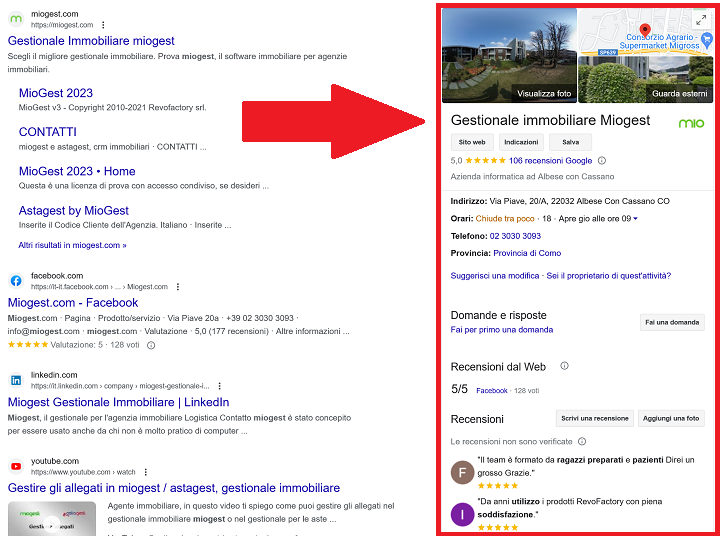Click the Indicazioni button
The image size is (720, 536).
521,142
